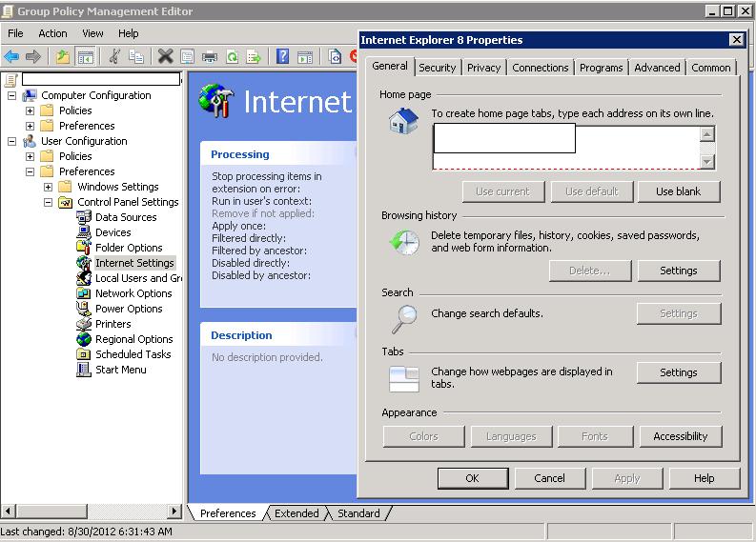Switch to the Standard view tab
This screenshot has height=542, width=756.
(x=358, y=513)
